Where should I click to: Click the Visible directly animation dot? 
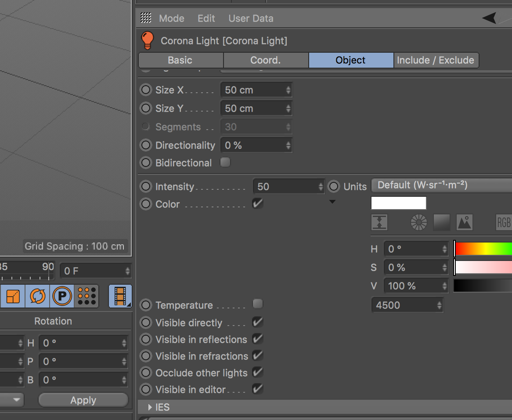coord(146,322)
